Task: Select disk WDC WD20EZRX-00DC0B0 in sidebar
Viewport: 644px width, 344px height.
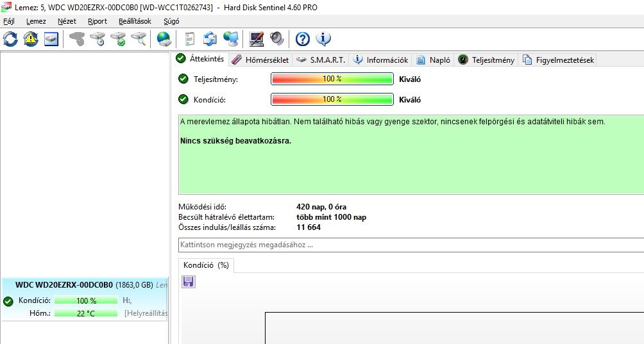Action: (x=85, y=300)
